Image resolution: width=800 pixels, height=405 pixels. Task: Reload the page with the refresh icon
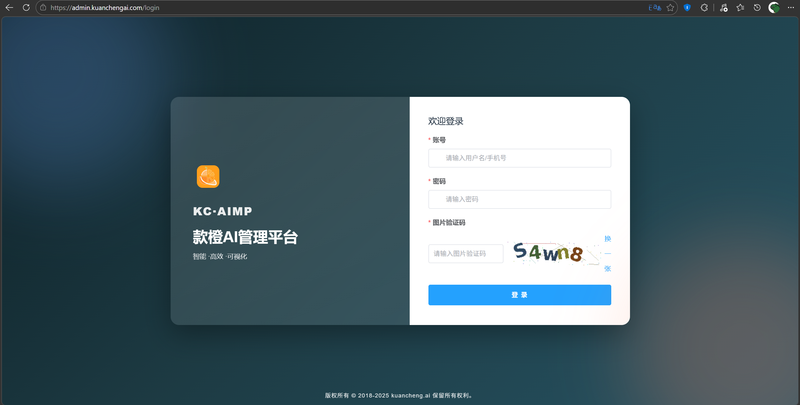(x=26, y=8)
